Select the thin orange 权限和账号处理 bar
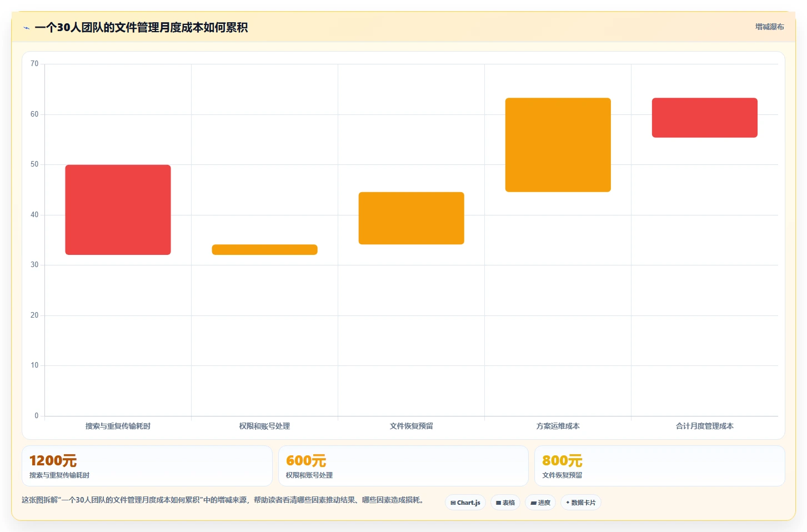Image resolution: width=807 pixels, height=532 pixels. [264, 250]
